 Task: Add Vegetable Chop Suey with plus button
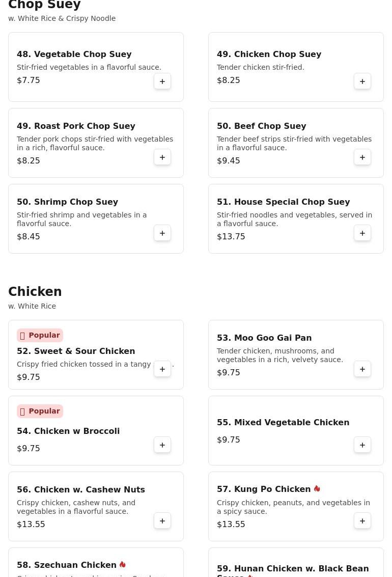pyautogui.click(x=162, y=81)
